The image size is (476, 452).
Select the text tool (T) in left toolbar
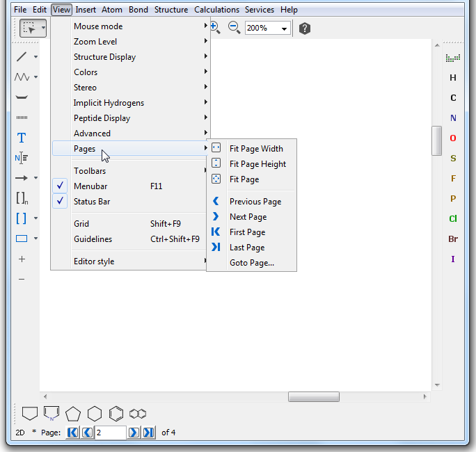point(22,138)
